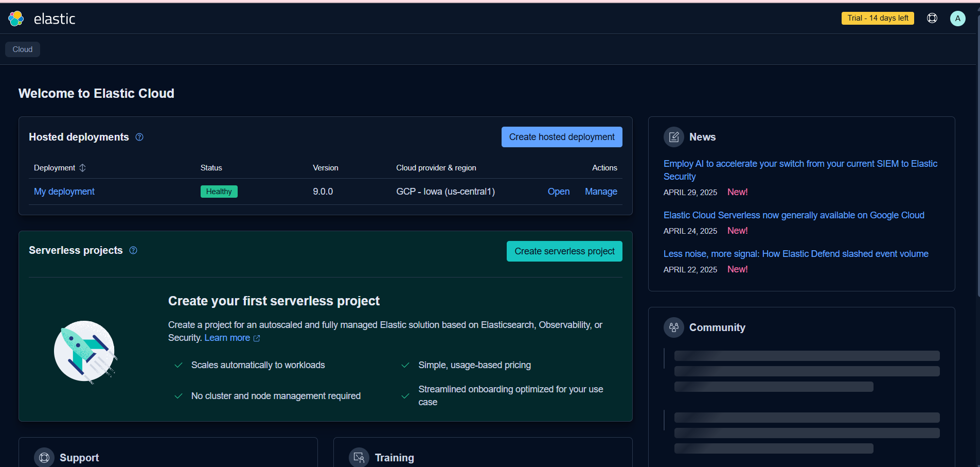This screenshot has width=980, height=467.
Task: Click the News section pencil icon
Action: (673, 137)
